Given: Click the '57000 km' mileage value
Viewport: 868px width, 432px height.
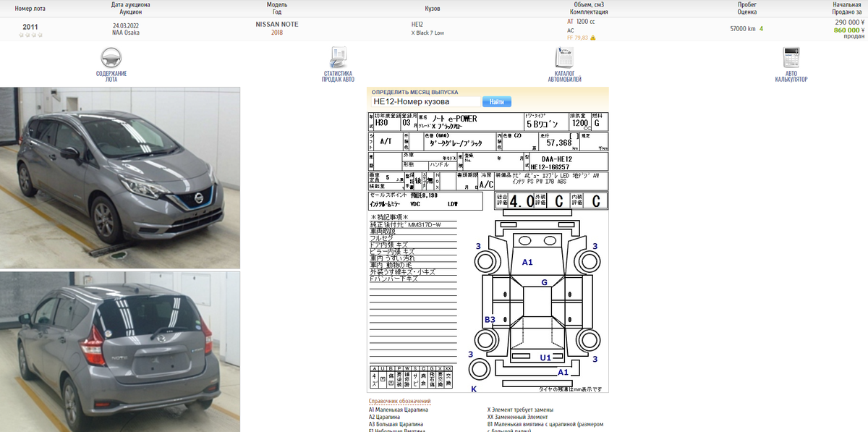Looking at the screenshot, I should point(743,29).
